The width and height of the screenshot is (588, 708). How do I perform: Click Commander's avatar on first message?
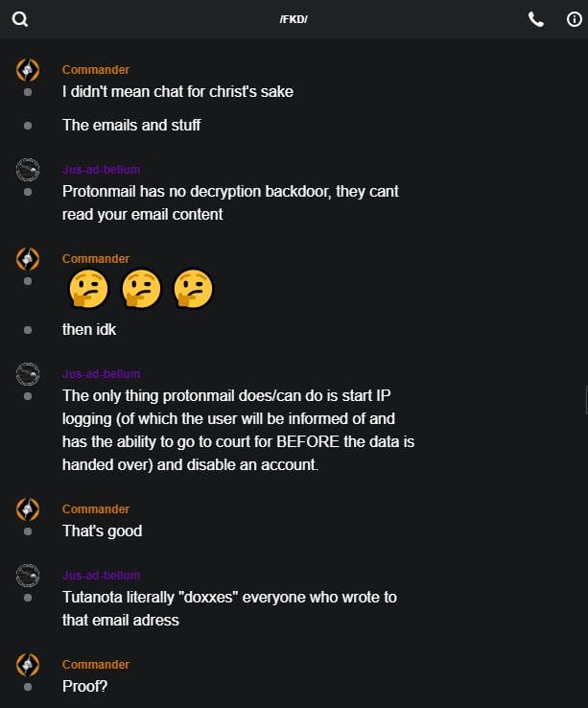tap(28, 70)
